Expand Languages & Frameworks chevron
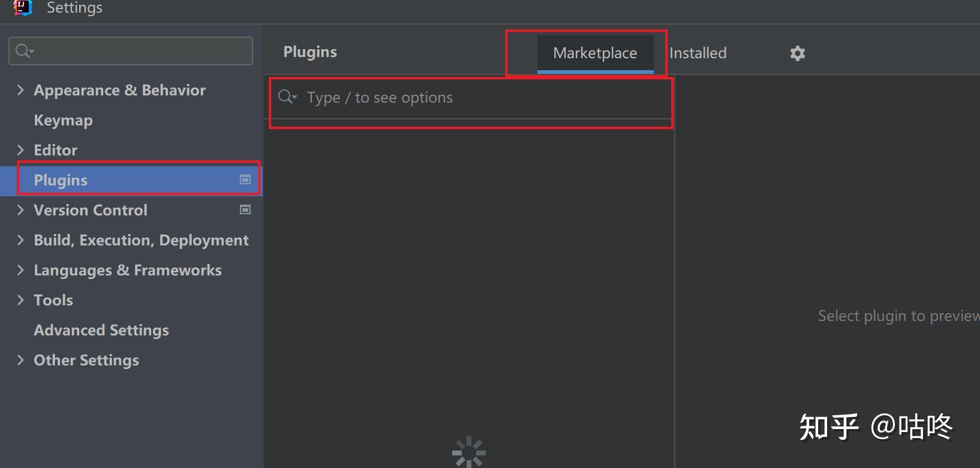 pyautogui.click(x=20, y=270)
